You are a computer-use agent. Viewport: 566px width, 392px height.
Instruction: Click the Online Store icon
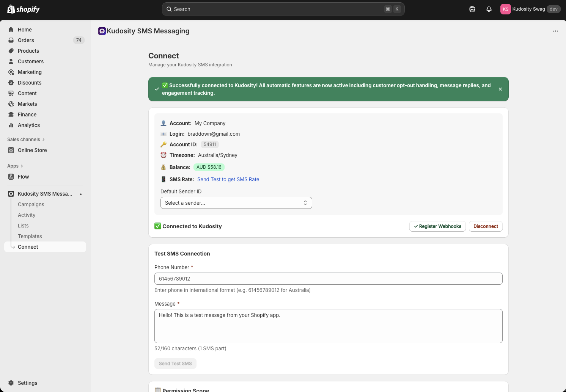point(11,150)
